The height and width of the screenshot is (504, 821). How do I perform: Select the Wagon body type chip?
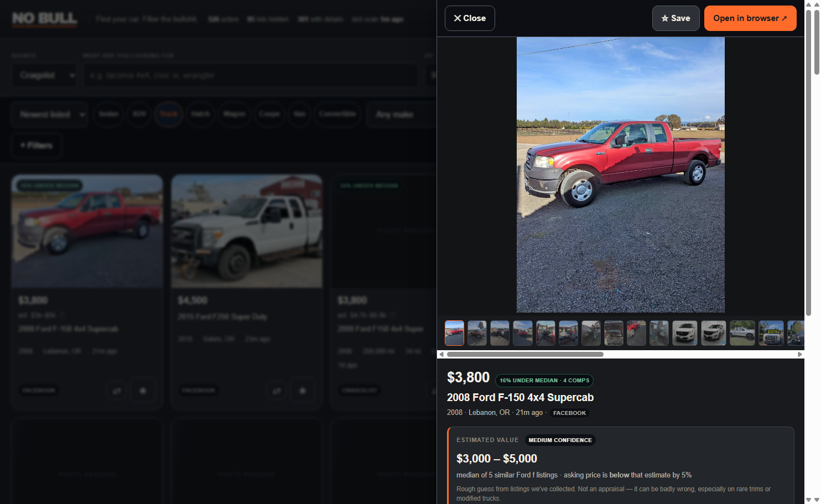click(235, 114)
